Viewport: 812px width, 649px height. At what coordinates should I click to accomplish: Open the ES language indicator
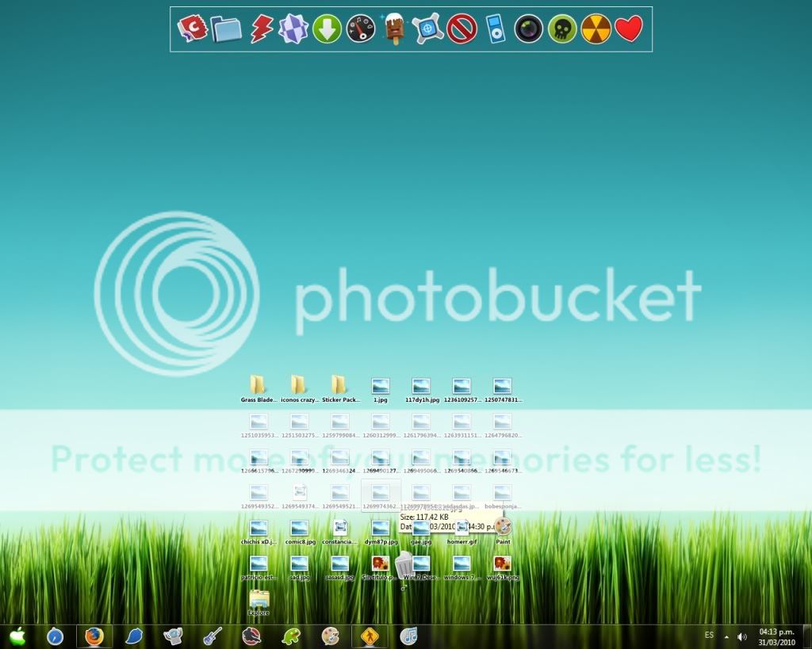709,636
